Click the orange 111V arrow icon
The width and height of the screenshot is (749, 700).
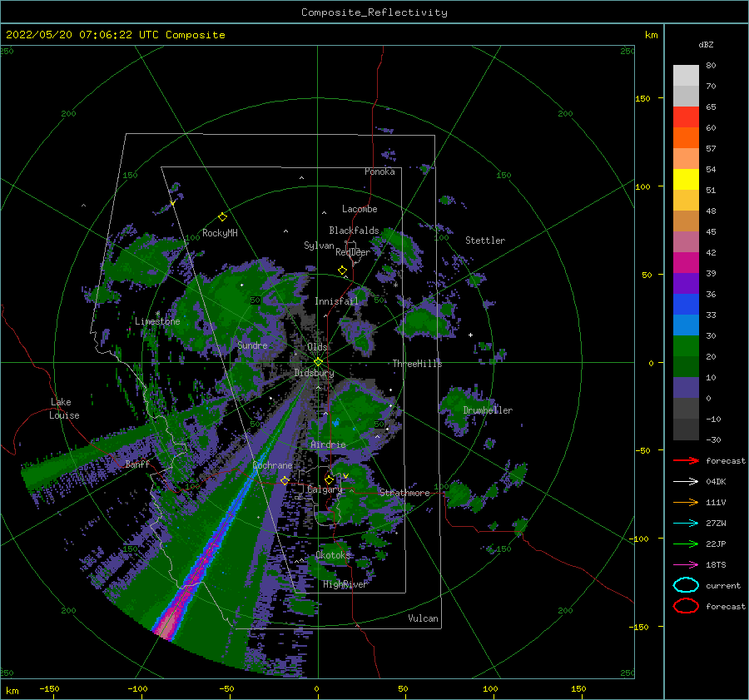[x=686, y=502]
